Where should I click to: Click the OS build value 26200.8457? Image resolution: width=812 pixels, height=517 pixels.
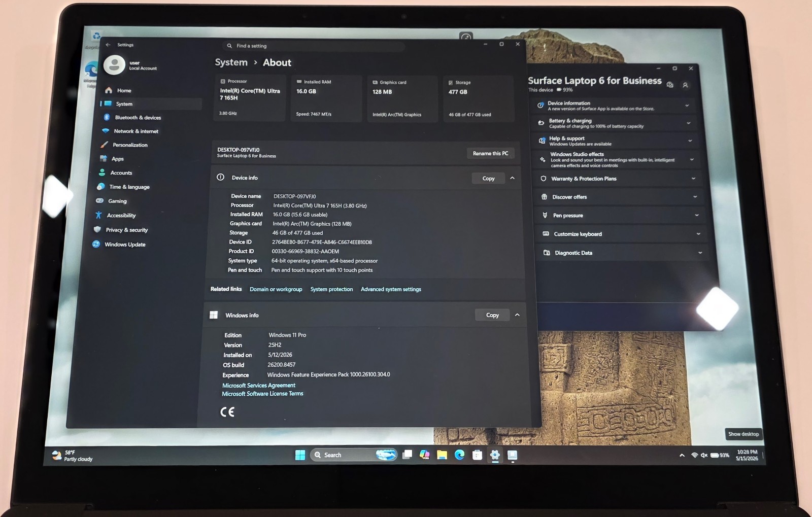click(x=282, y=365)
